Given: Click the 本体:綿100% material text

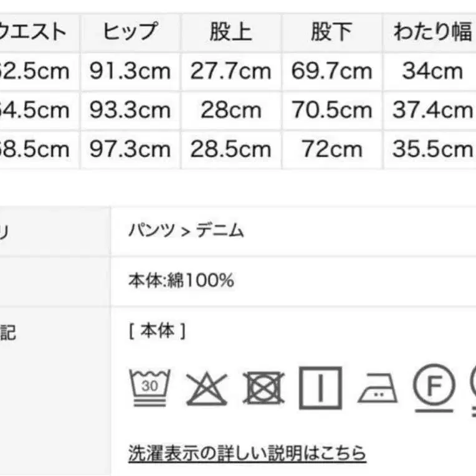Looking at the screenshot, I should pos(181,281).
